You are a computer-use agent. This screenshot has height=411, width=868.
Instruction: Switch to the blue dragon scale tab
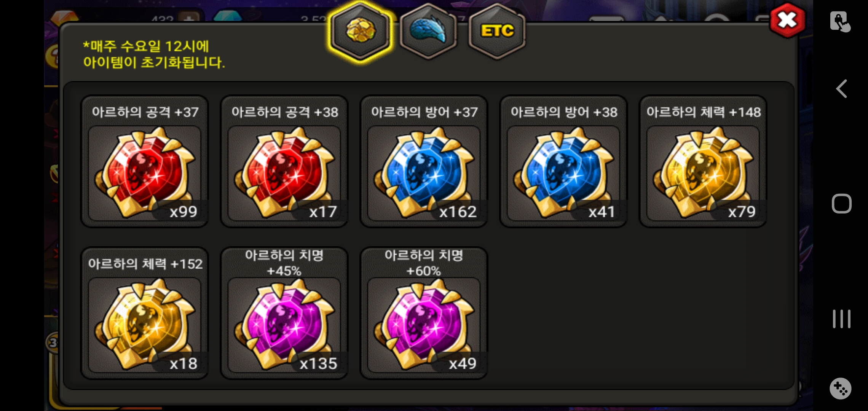click(x=429, y=31)
